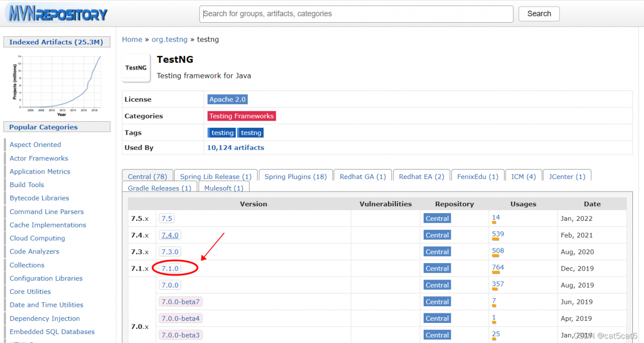Click the first testing tag
644x343 pixels.
tap(221, 132)
